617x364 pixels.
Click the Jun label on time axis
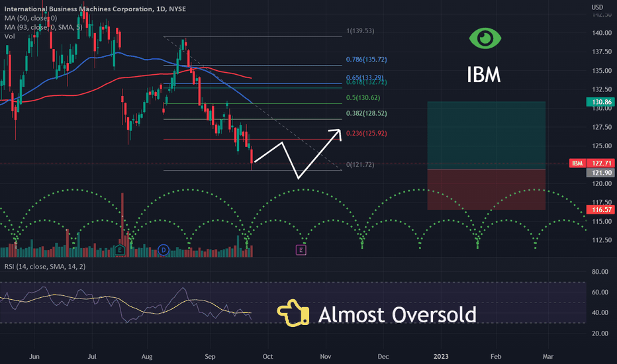34,356
